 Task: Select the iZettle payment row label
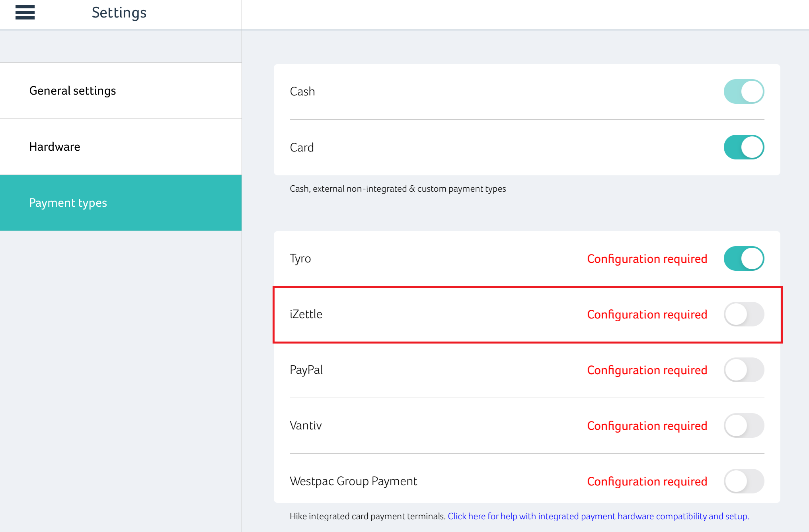click(x=306, y=314)
